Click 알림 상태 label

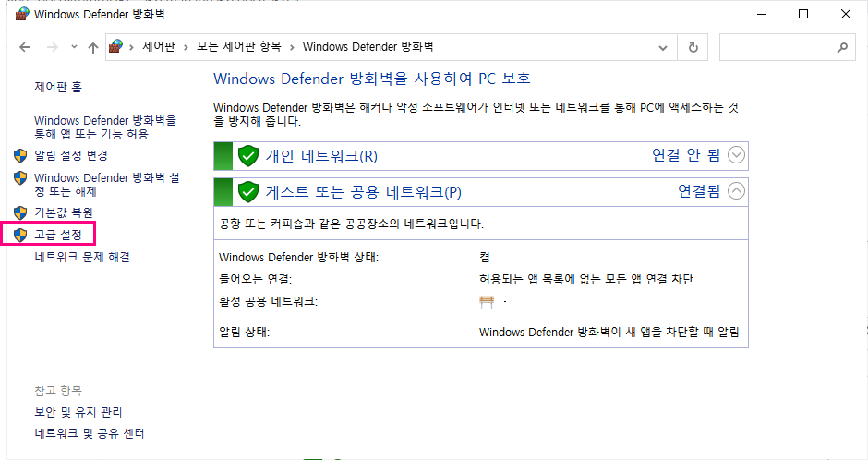click(x=244, y=333)
